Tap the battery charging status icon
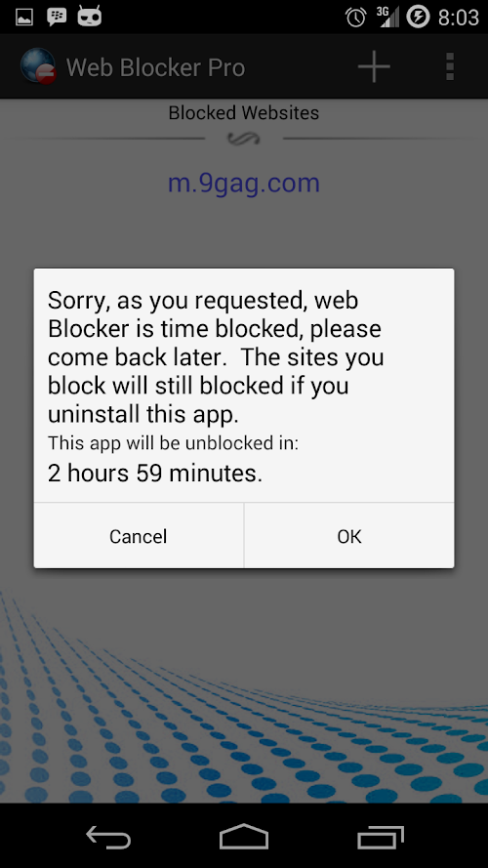 (418, 17)
